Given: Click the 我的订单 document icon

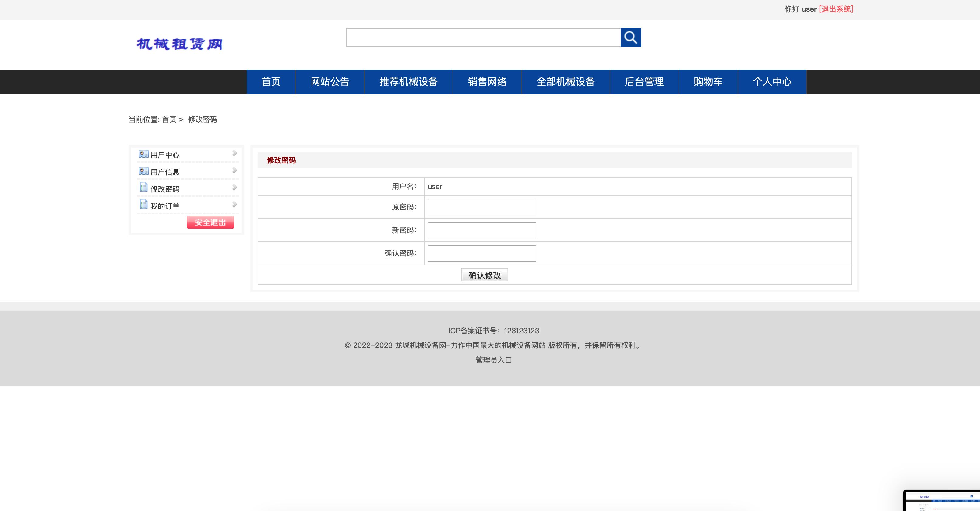Looking at the screenshot, I should tap(143, 205).
